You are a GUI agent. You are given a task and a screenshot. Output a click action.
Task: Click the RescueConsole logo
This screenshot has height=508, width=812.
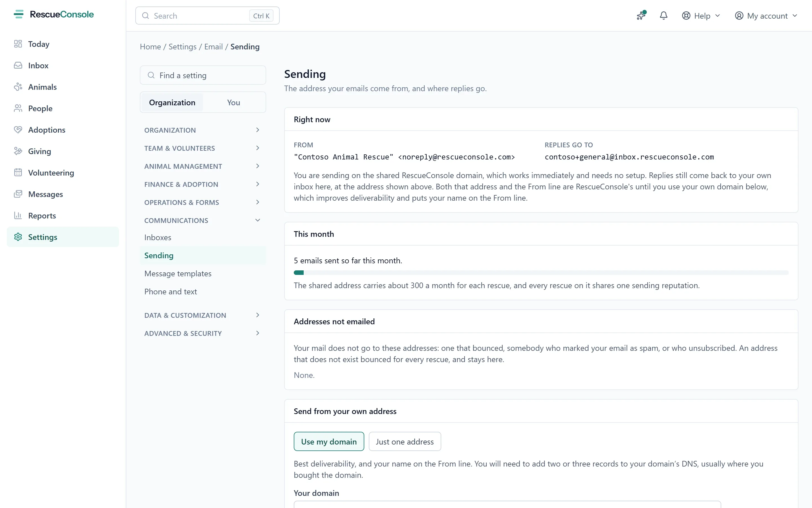click(54, 14)
